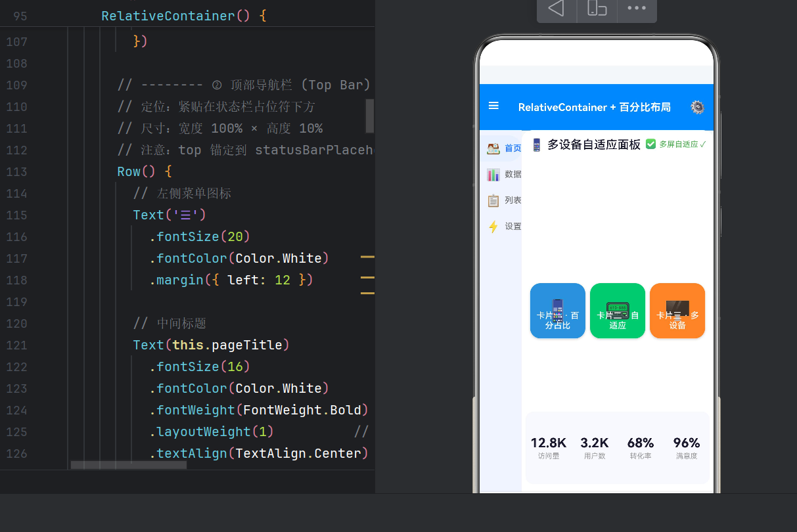Open the three-dots more options in previewer
Viewport: 797px width, 532px height.
(x=637, y=8)
